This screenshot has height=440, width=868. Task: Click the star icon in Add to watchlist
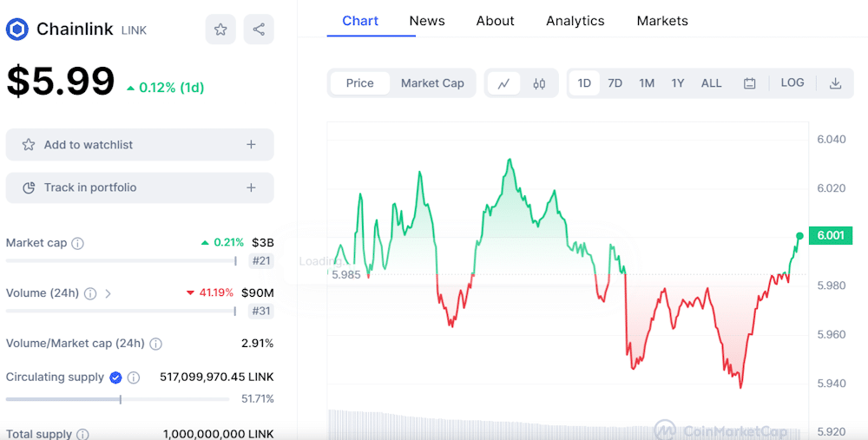[x=29, y=145]
